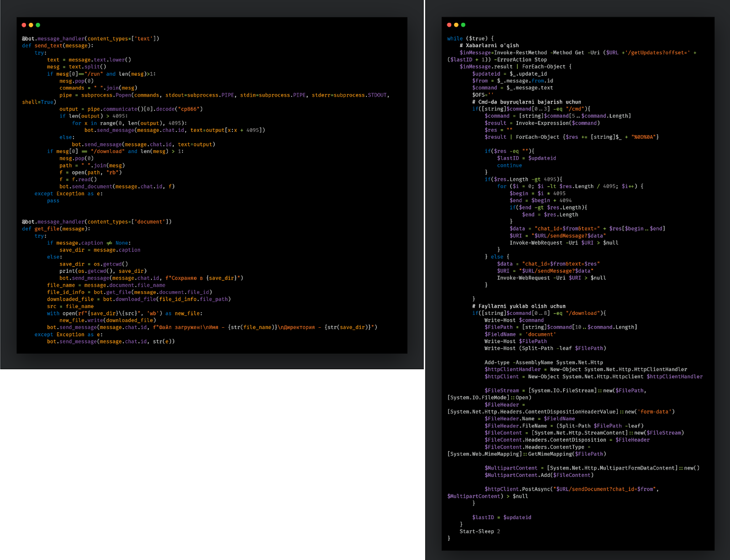Click the "def get_file(message):" line
Screen dimensions: 730x560
tap(56, 229)
